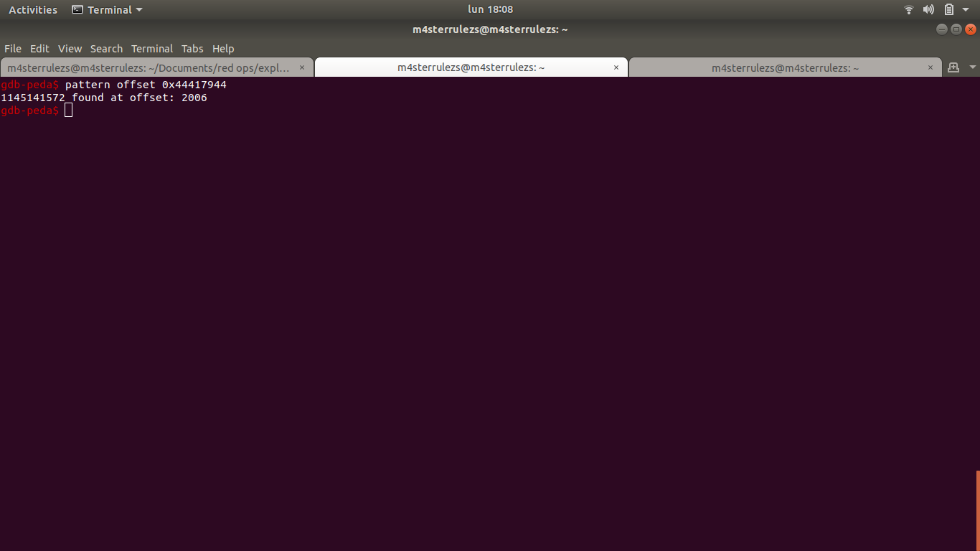Open the clock showing lun 18:08
This screenshot has height=551, width=980.
click(x=490, y=9)
